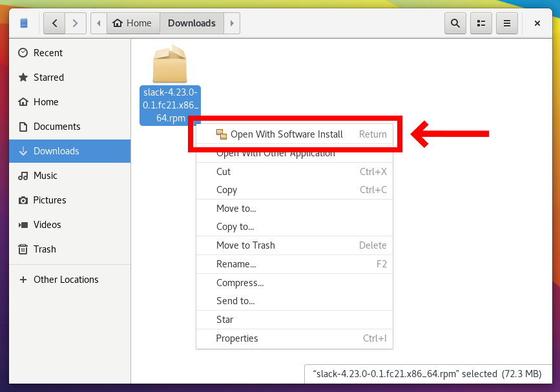Viewport: 560px width, 392px height.
Task: Choose Compress... from the context menu
Action: 295,283
